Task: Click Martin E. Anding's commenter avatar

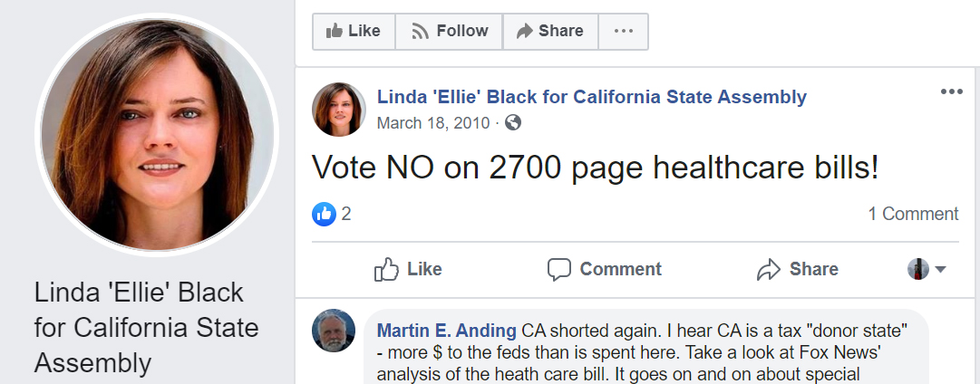Action: 332,331
